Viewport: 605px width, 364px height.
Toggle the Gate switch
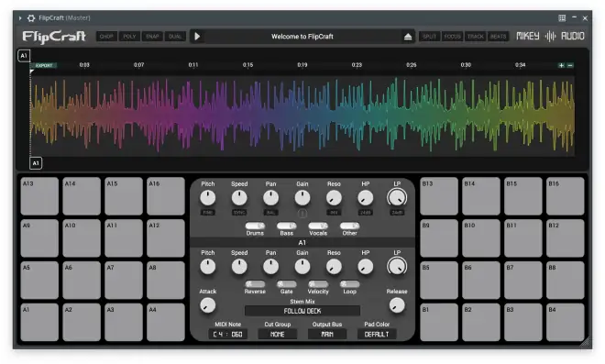pyautogui.click(x=287, y=284)
